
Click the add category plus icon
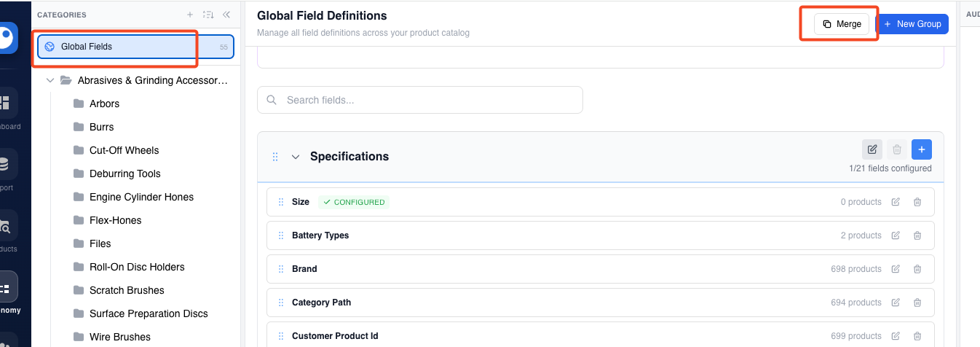190,15
